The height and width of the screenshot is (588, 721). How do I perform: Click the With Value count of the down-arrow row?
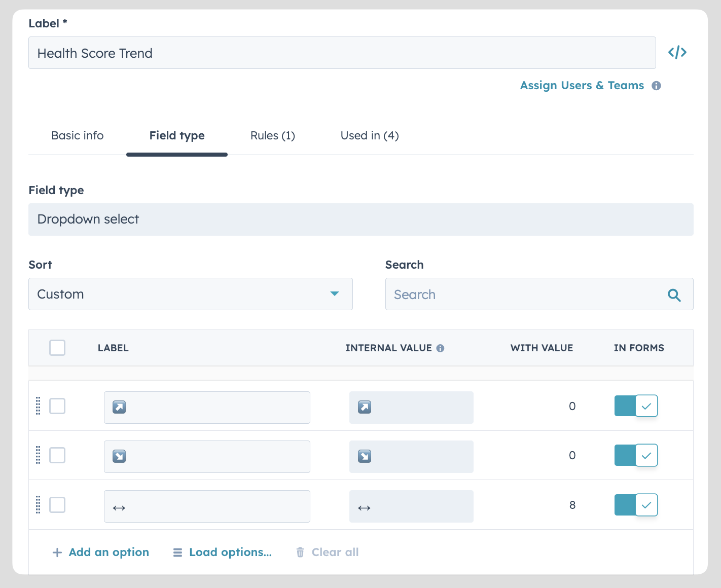click(x=572, y=455)
